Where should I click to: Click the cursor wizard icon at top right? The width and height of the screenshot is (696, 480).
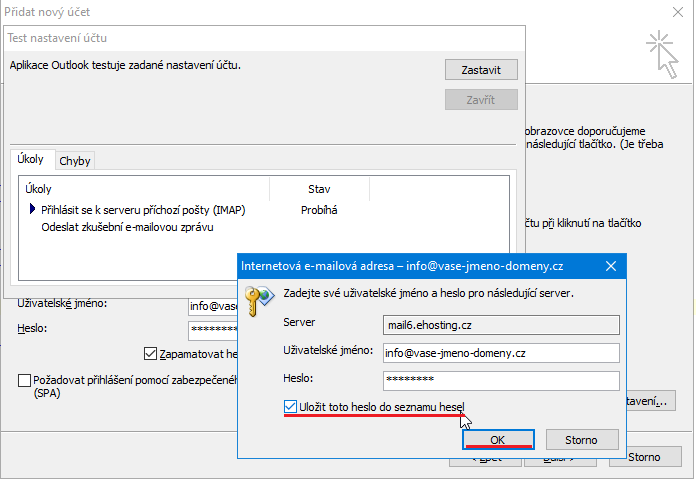click(x=661, y=52)
